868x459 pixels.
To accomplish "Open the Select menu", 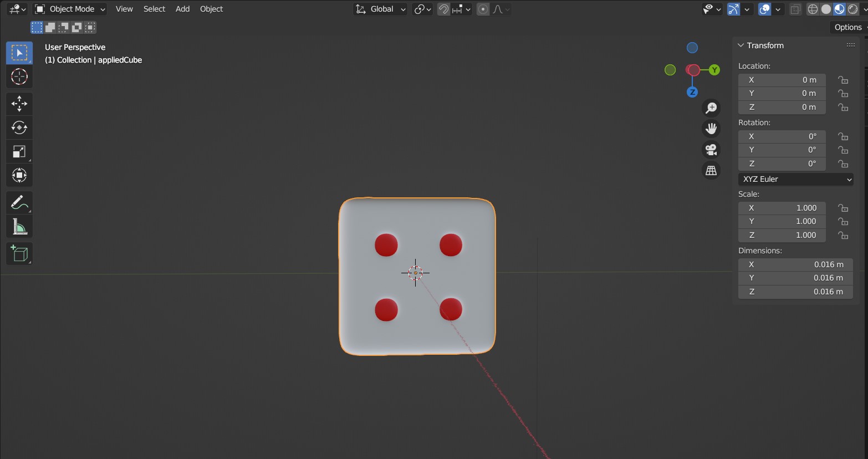I will (154, 9).
